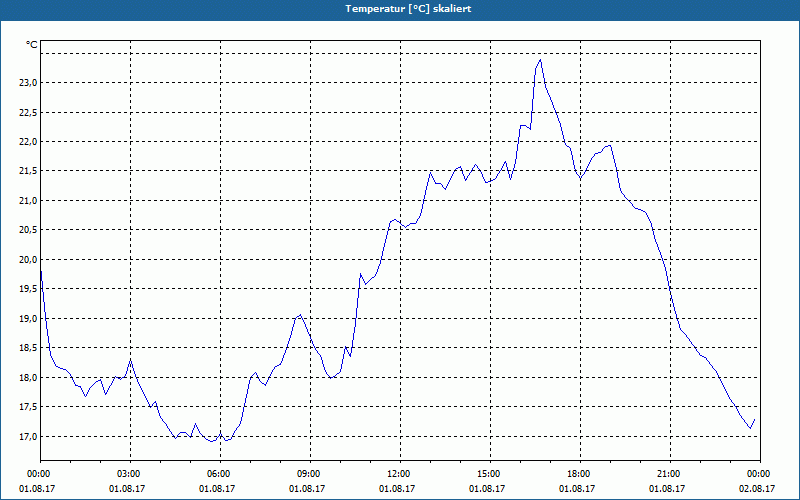Click the 15:00 time axis label
Viewport: 800px width, 500px height.
pyautogui.click(x=490, y=474)
